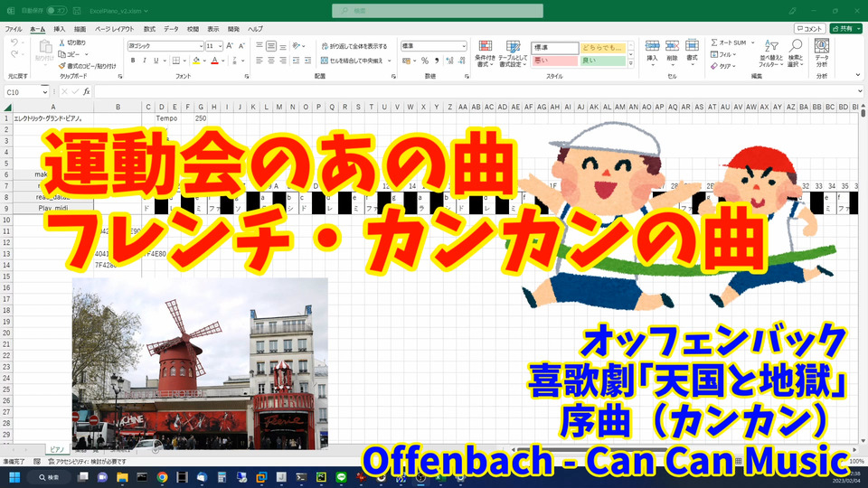This screenshot has width=868, height=488.
Task: Click the Windows Start button
Action: click(x=15, y=477)
